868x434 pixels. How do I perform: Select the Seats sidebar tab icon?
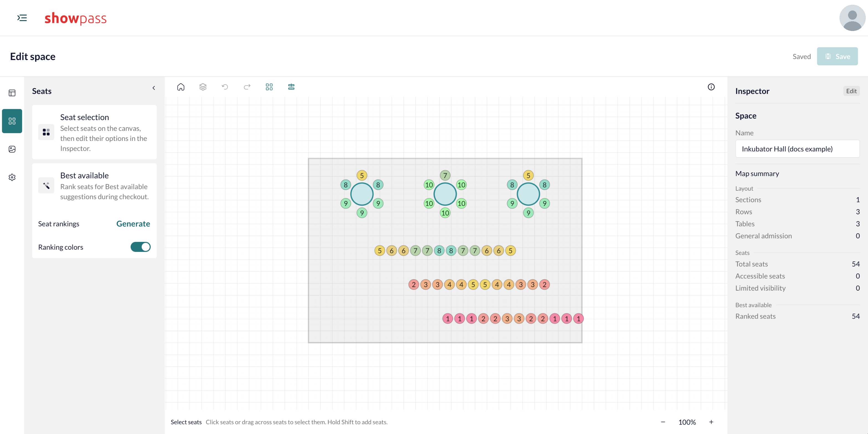[x=12, y=121]
